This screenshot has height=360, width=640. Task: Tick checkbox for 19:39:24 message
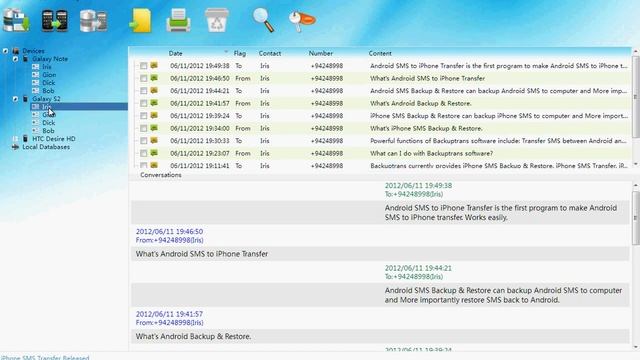pyautogui.click(x=143, y=116)
